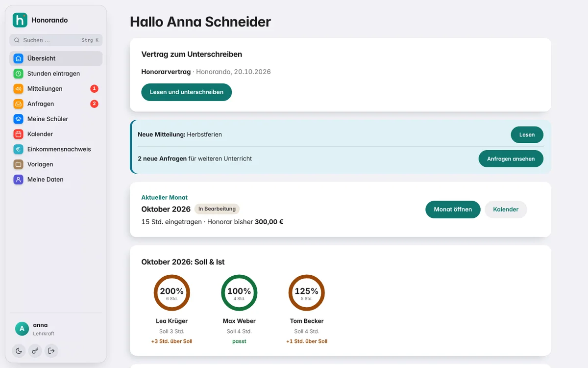Screen dimensions: 588x368
Task: Open Mitteilungen via the megaphone icon
Action: (x=18, y=89)
